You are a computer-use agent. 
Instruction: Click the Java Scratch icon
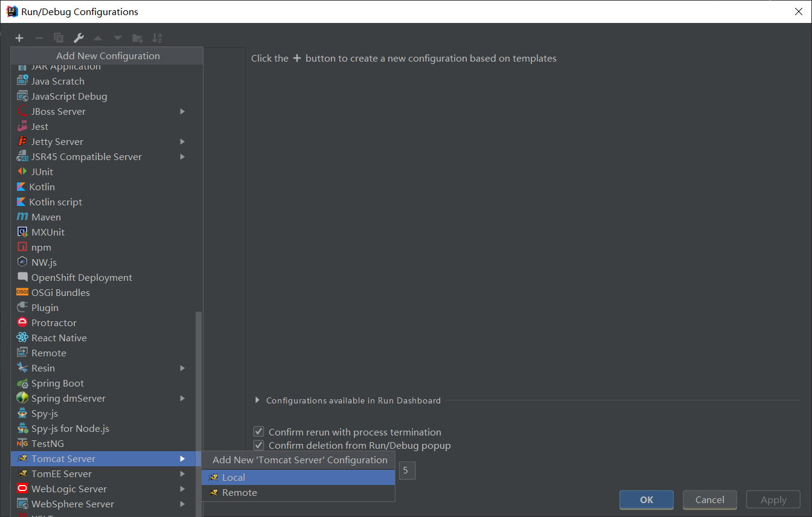[22, 81]
